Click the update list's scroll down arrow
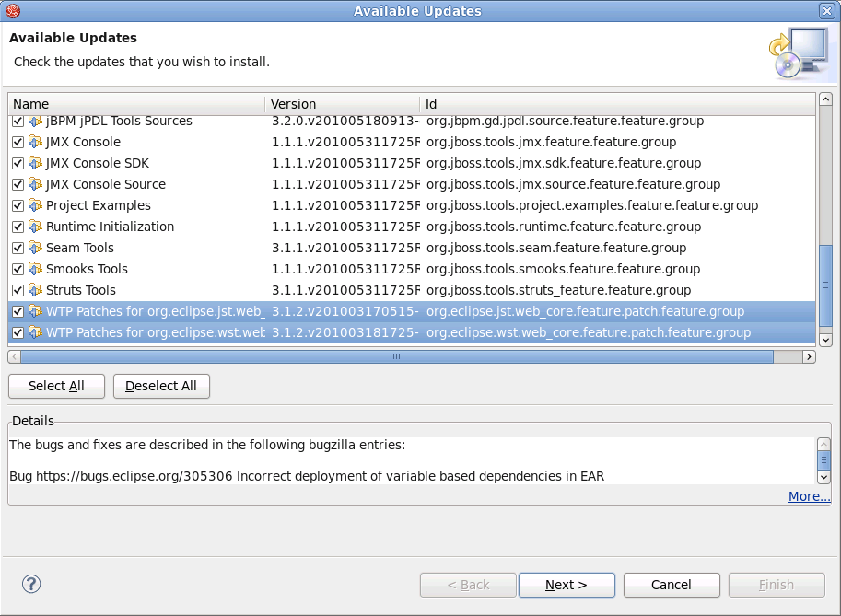 tap(826, 340)
